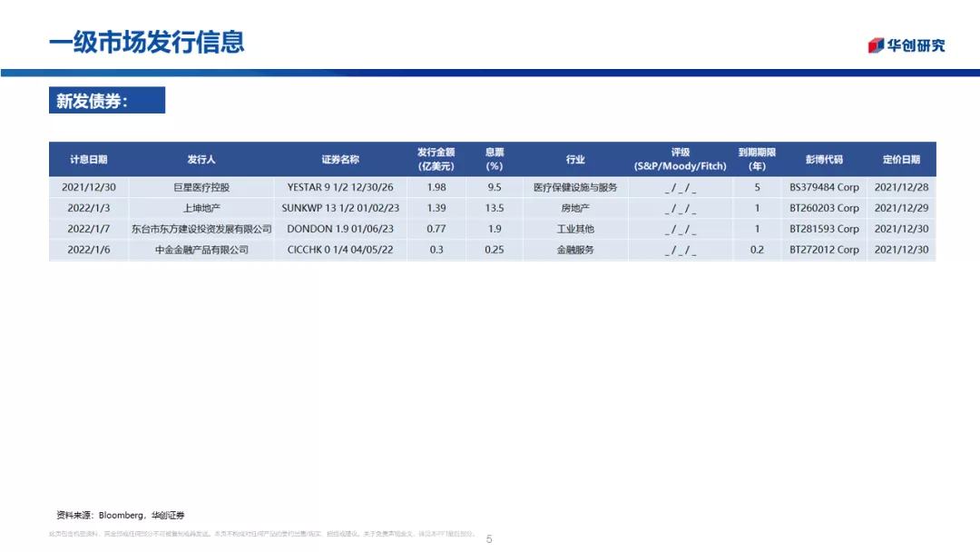980x552 pixels.
Task: Select bond name YESTAR 9 1/2 12/30/26
Action: coord(340,187)
